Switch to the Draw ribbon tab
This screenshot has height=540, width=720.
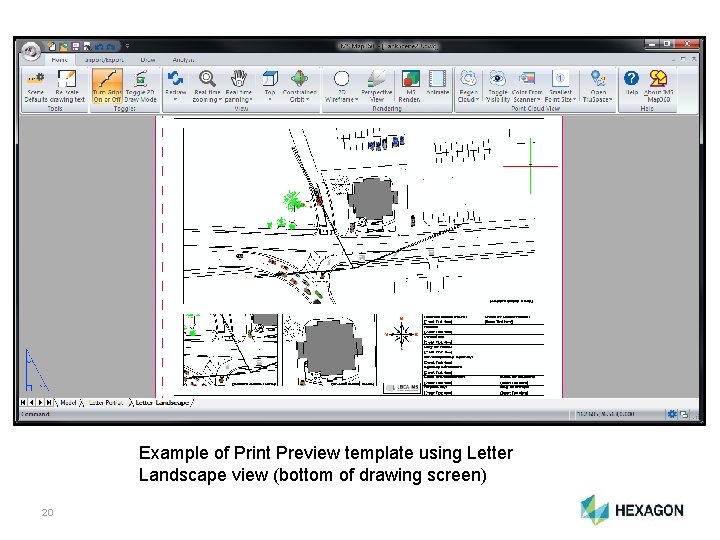(x=147, y=60)
